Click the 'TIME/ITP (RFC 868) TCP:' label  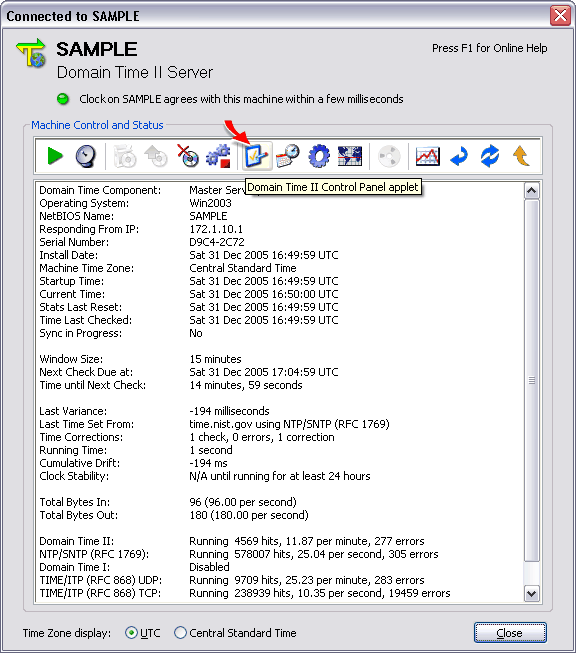(100, 593)
